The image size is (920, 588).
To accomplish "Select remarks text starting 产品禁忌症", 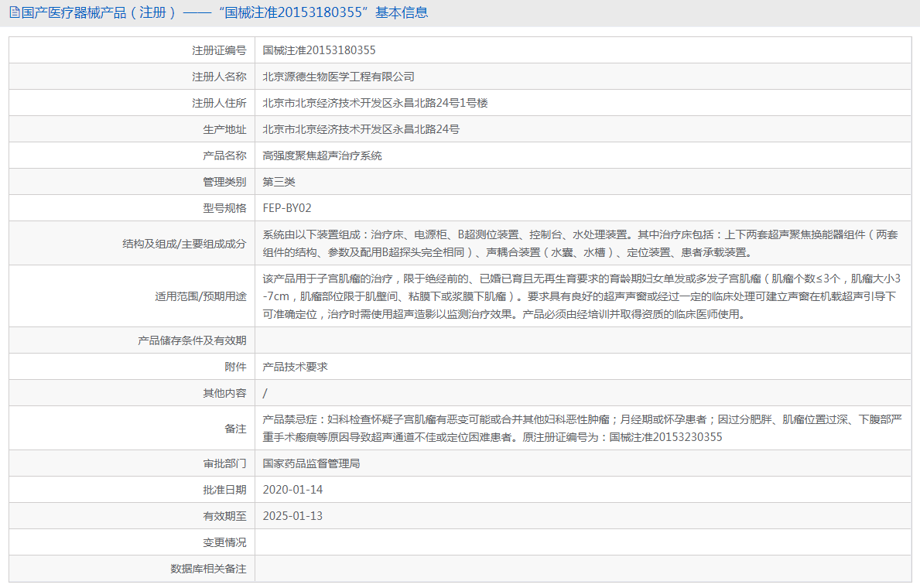I will click(x=582, y=429).
